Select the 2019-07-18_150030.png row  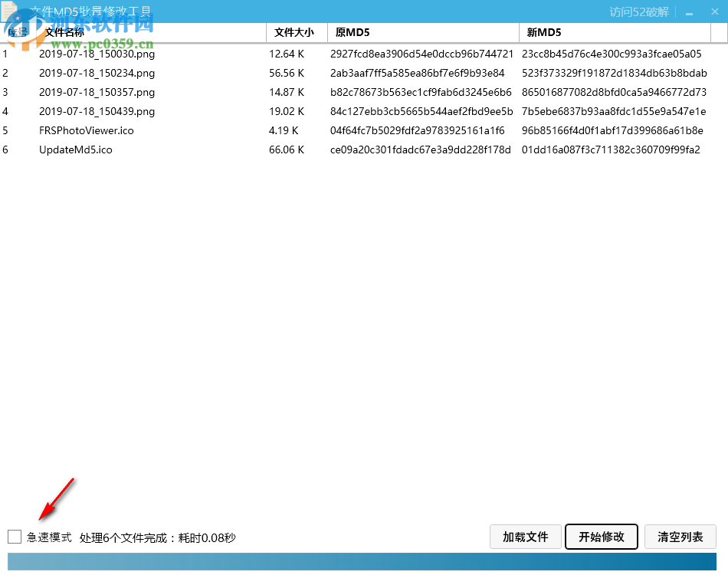pos(96,54)
